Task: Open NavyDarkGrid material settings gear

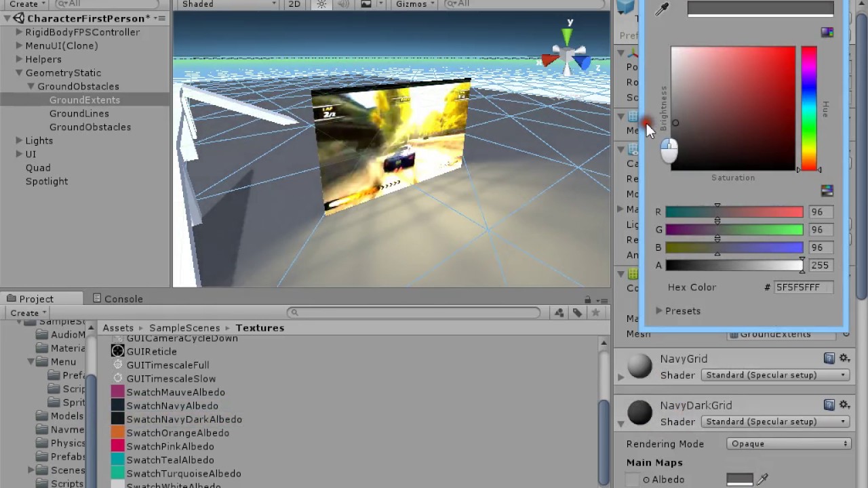Action: (x=844, y=405)
